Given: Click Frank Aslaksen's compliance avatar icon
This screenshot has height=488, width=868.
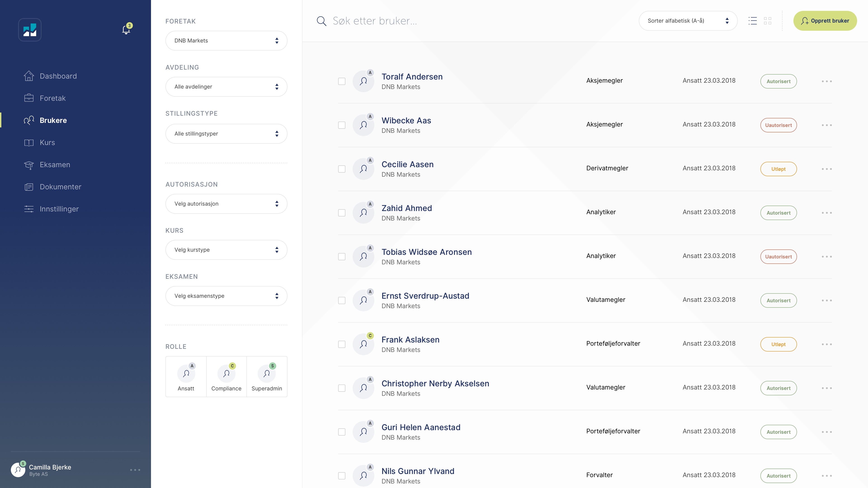Looking at the screenshot, I should click(x=363, y=344).
